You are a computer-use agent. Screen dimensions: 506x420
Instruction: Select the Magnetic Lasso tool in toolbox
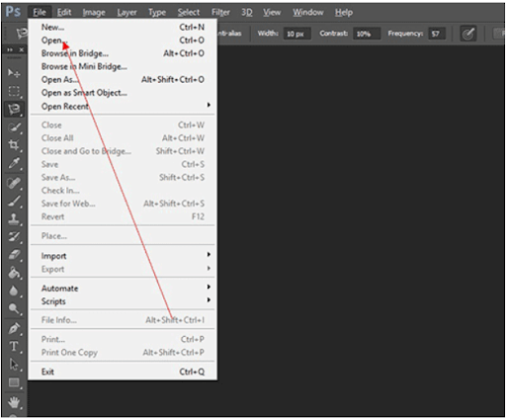coord(14,109)
